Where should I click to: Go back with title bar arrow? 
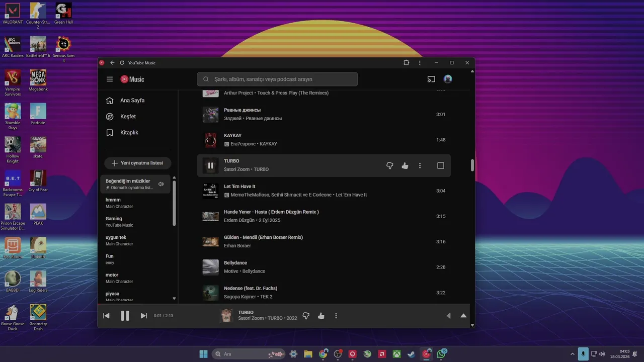pos(112,63)
